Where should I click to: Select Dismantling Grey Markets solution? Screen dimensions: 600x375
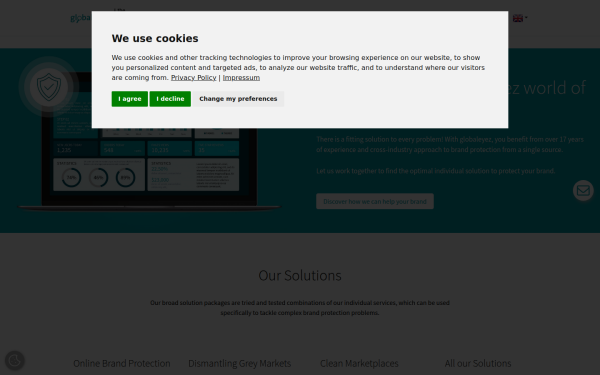coord(240,363)
